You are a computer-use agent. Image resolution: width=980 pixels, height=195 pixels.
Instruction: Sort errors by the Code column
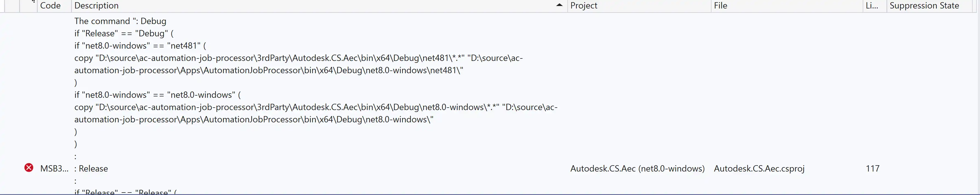click(50, 6)
